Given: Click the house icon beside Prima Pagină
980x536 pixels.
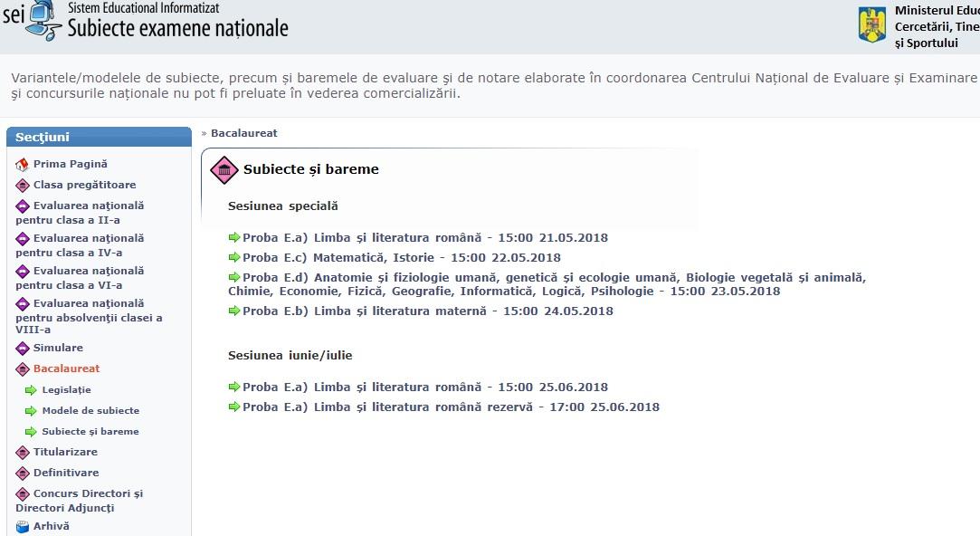Looking at the screenshot, I should (x=23, y=165).
